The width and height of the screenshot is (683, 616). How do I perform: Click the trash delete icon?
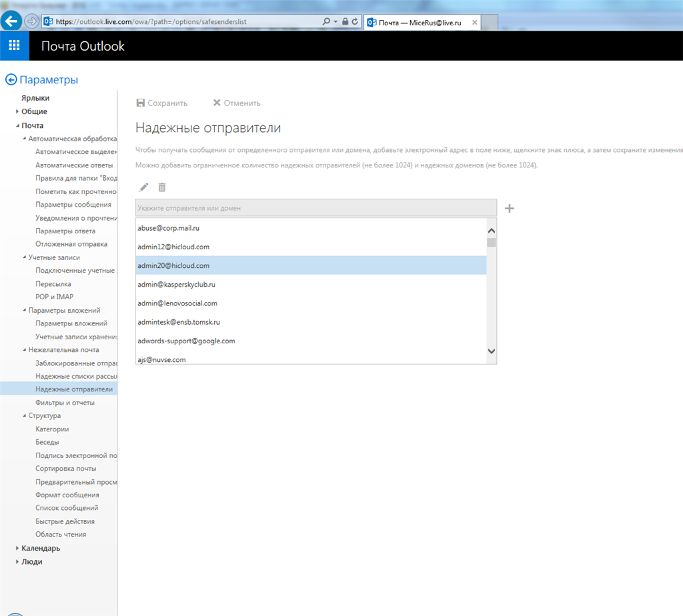[x=162, y=187]
